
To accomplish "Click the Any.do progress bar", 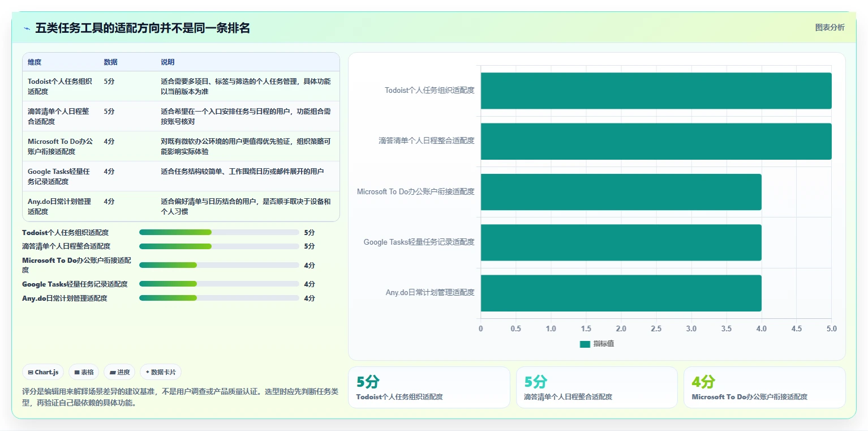I will click(219, 298).
